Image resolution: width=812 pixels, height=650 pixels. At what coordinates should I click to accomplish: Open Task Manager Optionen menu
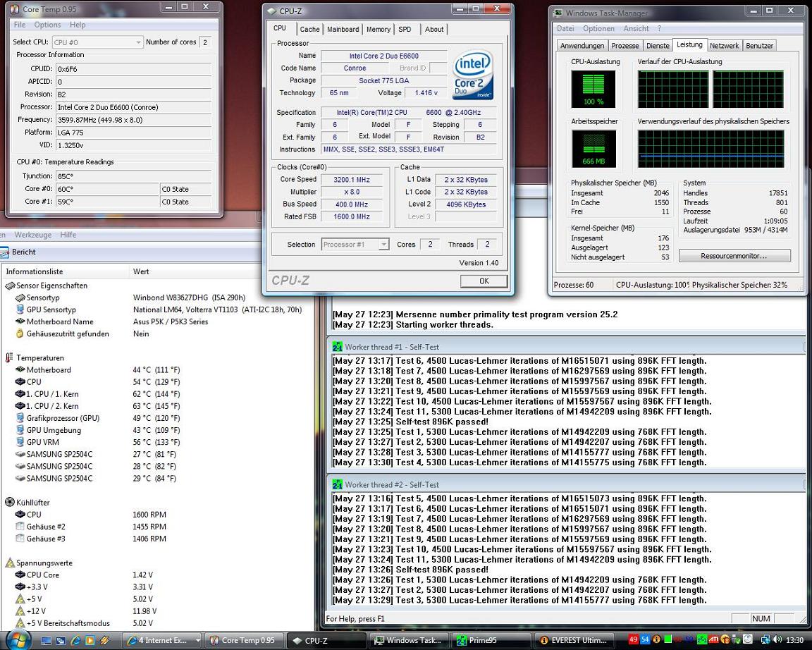(598, 28)
